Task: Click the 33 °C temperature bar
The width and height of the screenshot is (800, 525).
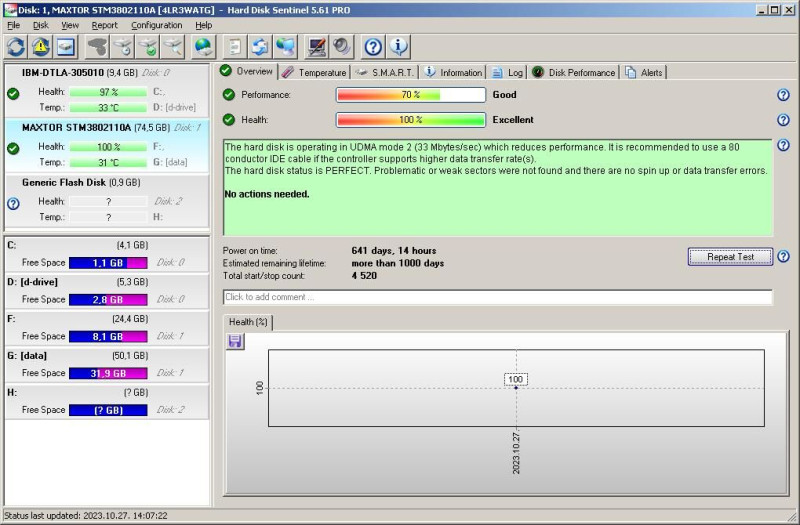Action: [x=108, y=108]
